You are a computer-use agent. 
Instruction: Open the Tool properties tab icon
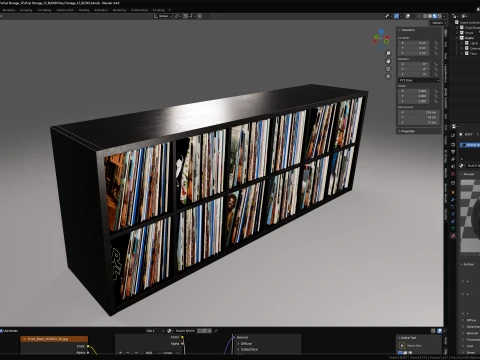453,135
